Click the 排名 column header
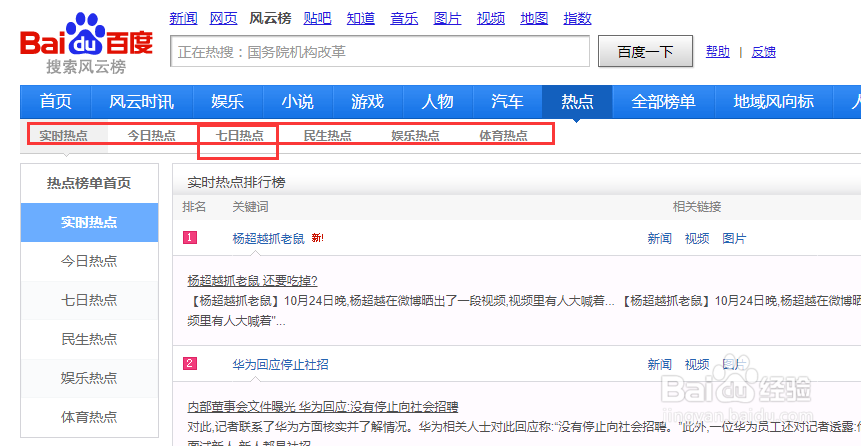The height and width of the screenshot is (446, 861). click(x=194, y=207)
